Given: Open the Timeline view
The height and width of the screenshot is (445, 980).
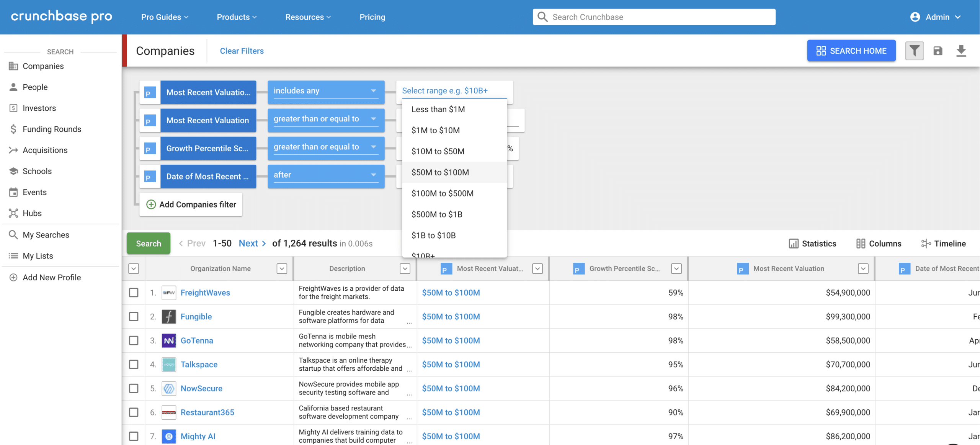Looking at the screenshot, I should pos(944,244).
